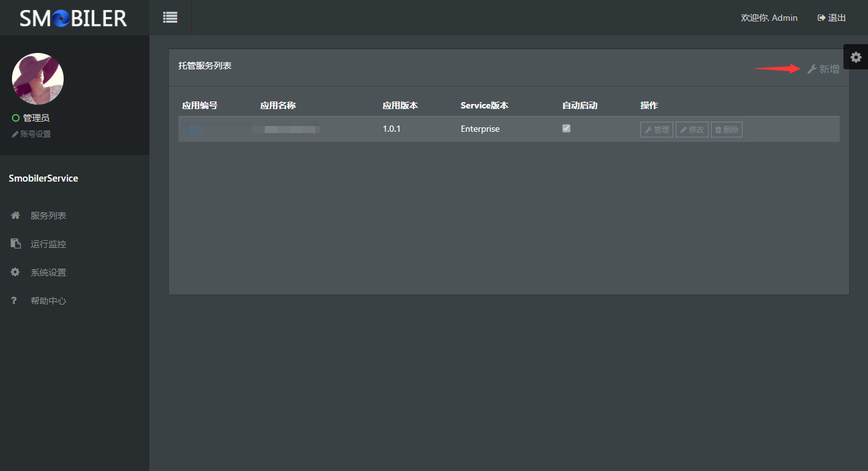
Task: Toggle the 自动启动 checkbox in the row
Action: (566, 128)
